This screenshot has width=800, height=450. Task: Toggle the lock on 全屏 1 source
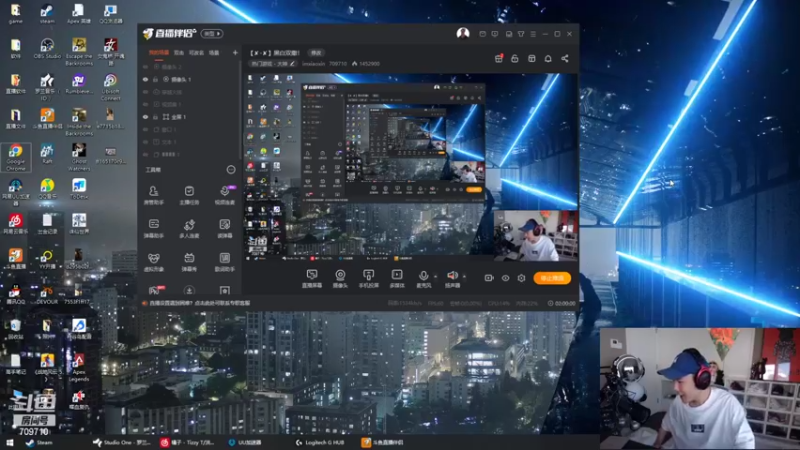tap(155, 117)
